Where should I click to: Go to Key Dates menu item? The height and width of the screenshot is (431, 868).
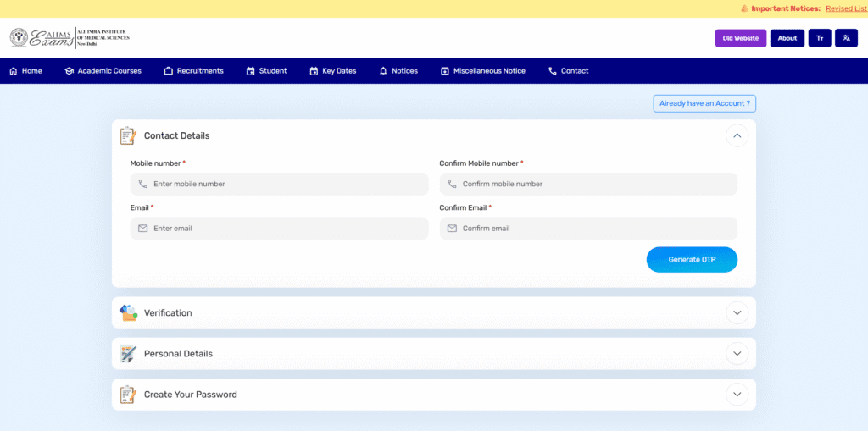pyautogui.click(x=332, y=71)
